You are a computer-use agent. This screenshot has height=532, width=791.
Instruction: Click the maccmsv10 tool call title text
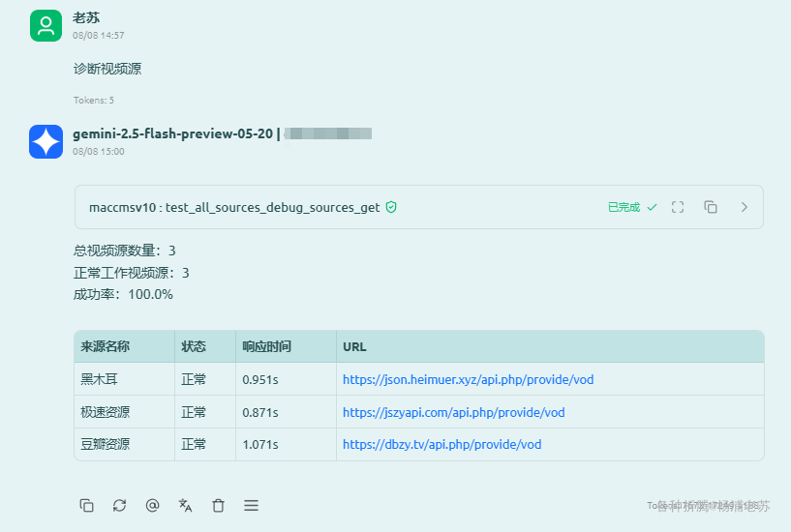coord(234,208)
